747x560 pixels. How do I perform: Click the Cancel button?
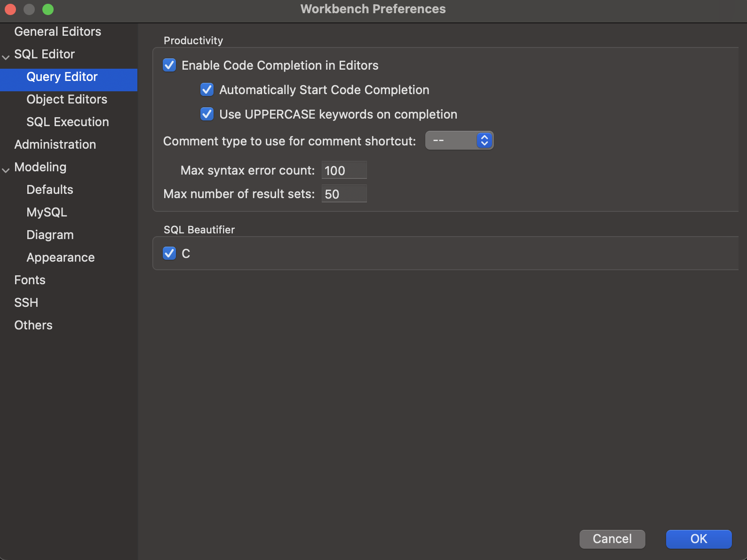pyautogui.click(x=612, y=539)
